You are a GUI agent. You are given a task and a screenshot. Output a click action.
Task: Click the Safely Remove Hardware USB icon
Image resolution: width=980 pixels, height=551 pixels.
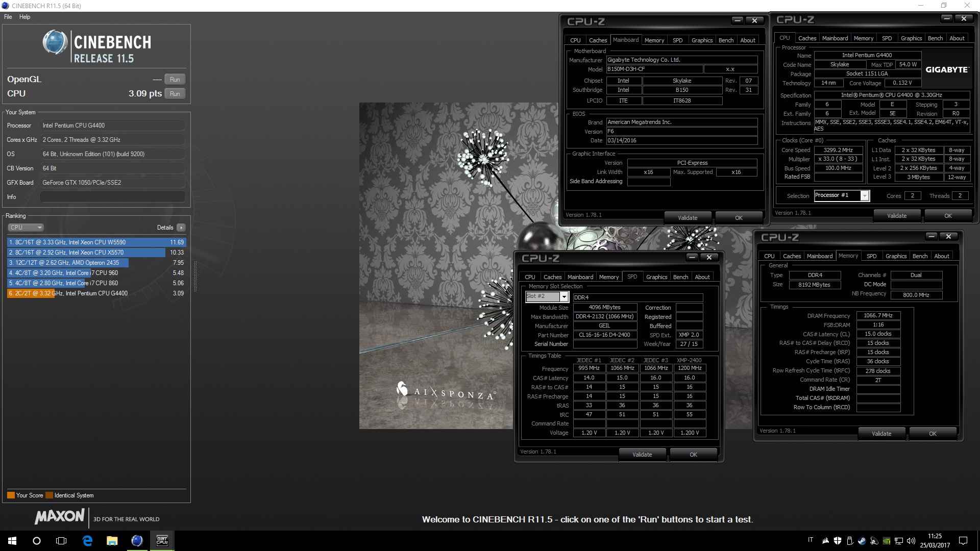tap(850, 541)
